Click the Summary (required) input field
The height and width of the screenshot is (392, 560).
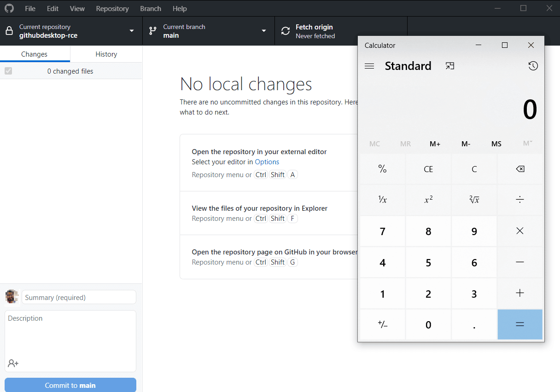click(x=79, y=297)
